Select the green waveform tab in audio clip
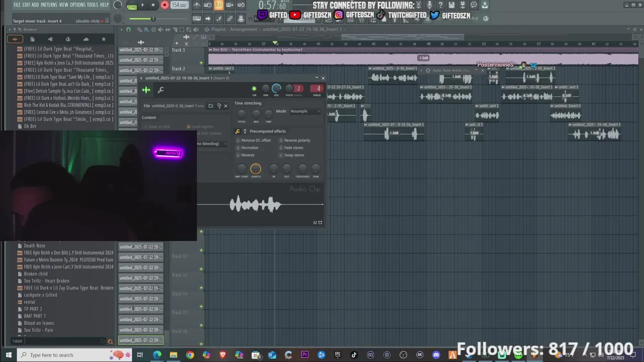Viewport: 644px width, 362px height. pyautogui.click(x=146, y=90)
